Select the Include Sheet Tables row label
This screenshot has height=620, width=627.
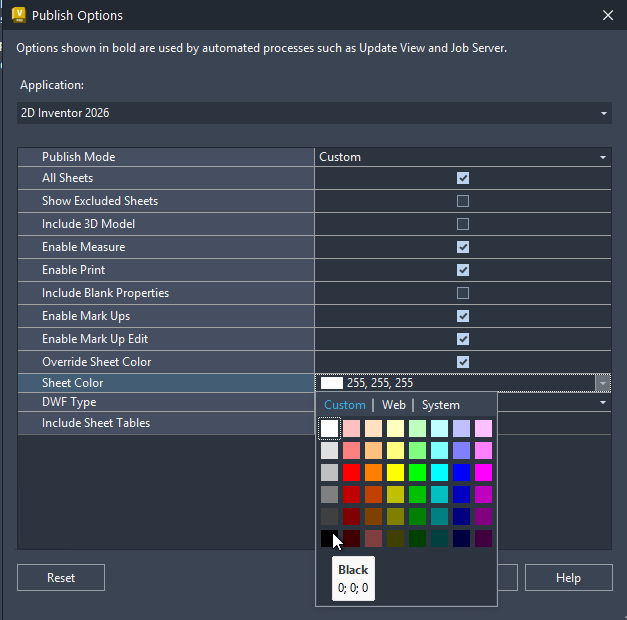[x=96, y=423]
